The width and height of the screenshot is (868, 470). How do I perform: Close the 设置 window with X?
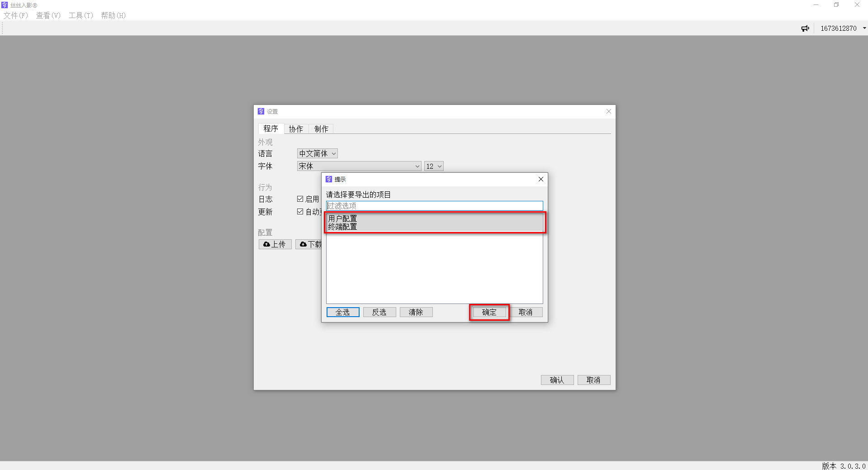coord(608,111)
